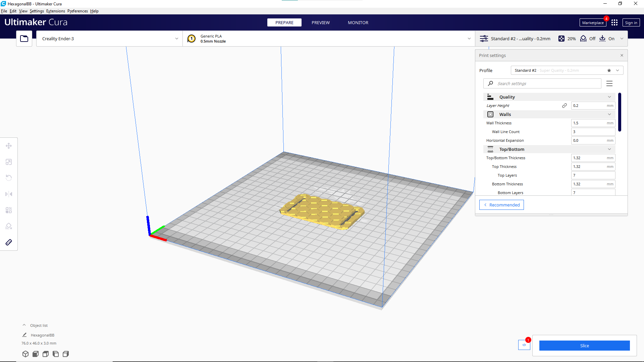Select the Support Blocker tool
The image size is (644, 362).
point(9,226)
